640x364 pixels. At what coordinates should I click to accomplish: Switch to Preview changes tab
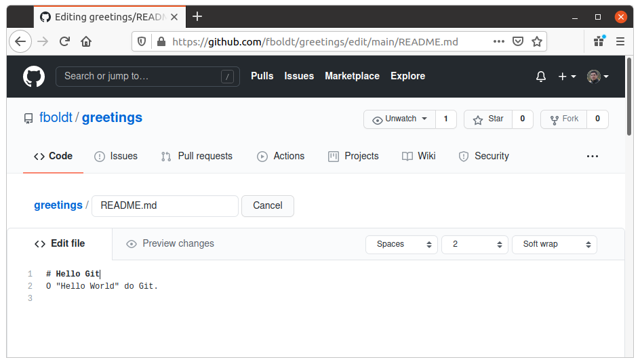pos(170,243)
